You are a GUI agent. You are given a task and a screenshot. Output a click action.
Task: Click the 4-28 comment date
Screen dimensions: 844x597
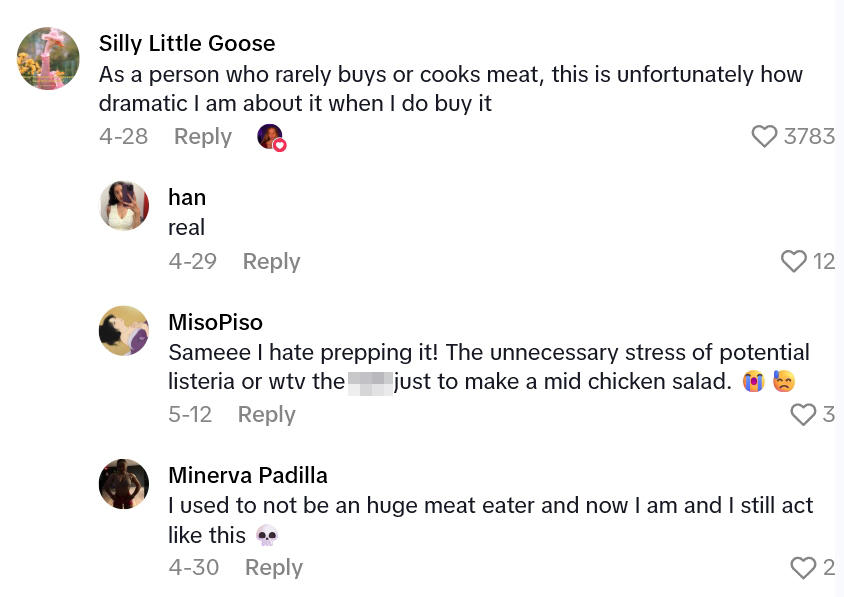[x=123, y=136]
